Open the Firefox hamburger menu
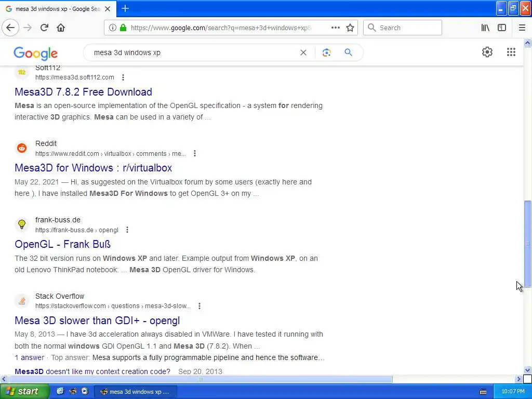The width and height of the screenshot is (532, 399). point(522,28)
